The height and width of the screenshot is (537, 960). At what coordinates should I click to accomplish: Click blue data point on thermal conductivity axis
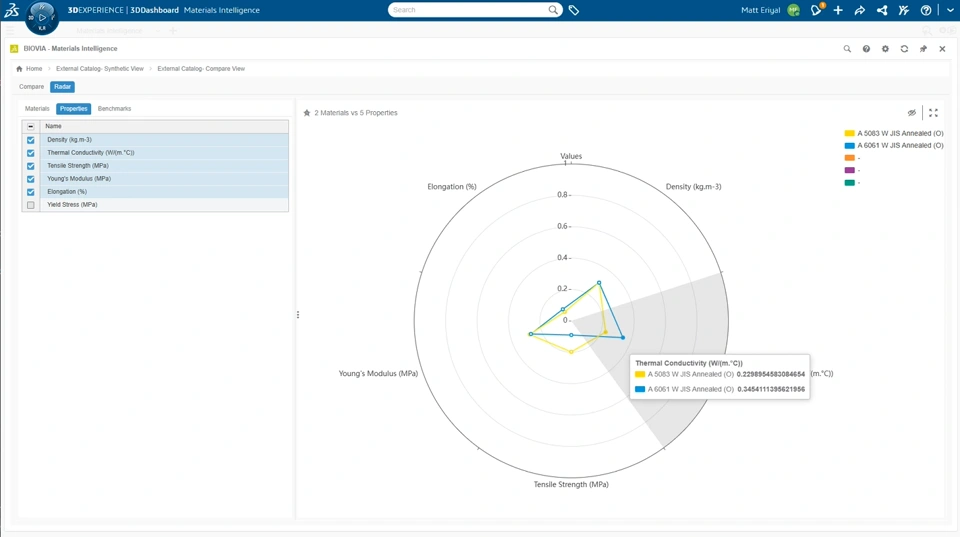pyautogui.click(x=623, y=337)
